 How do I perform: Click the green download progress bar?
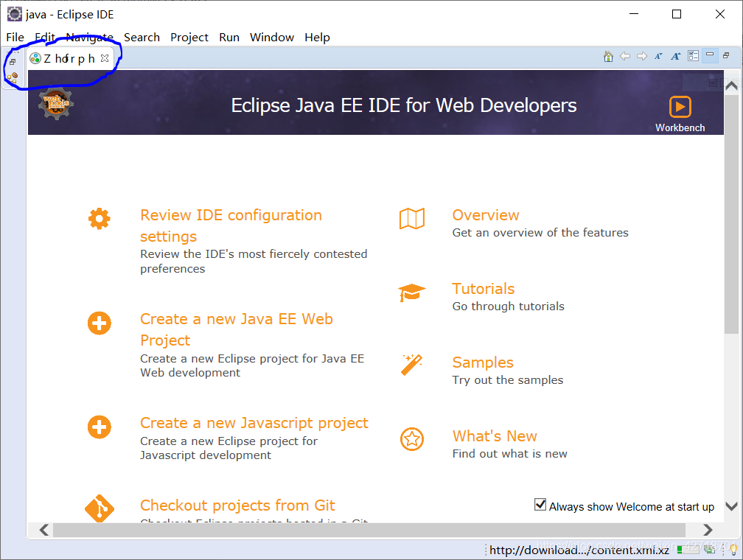[688, 550]
